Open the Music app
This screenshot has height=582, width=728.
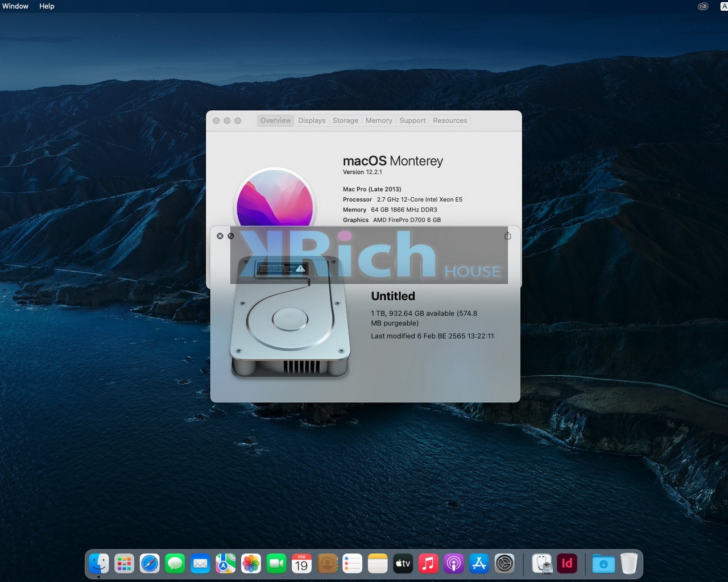click(428, 564)
